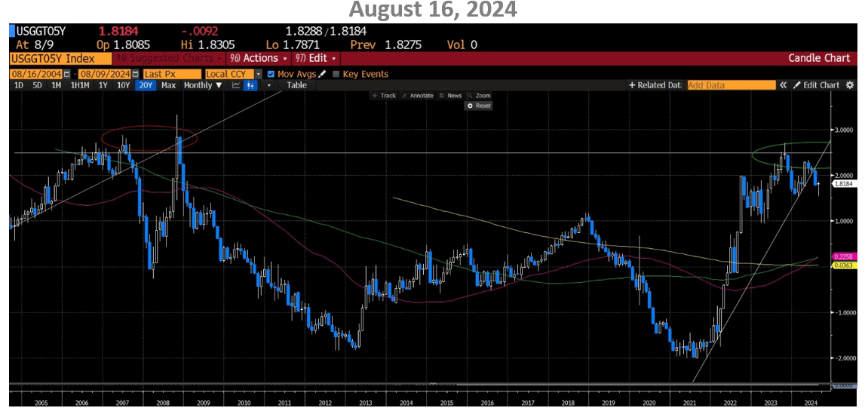
Task: Click the Reset zoom button
Action: (x=479, y=106)
